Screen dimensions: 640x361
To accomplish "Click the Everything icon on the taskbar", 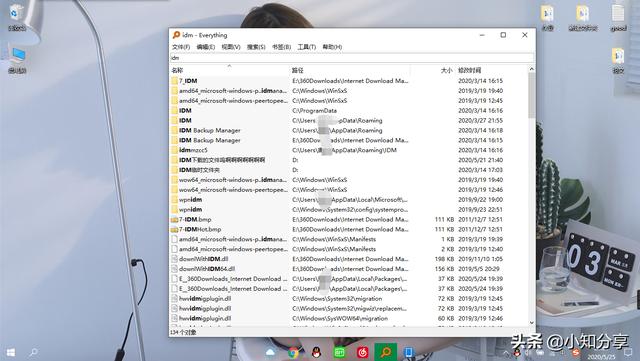I will 385,352.
